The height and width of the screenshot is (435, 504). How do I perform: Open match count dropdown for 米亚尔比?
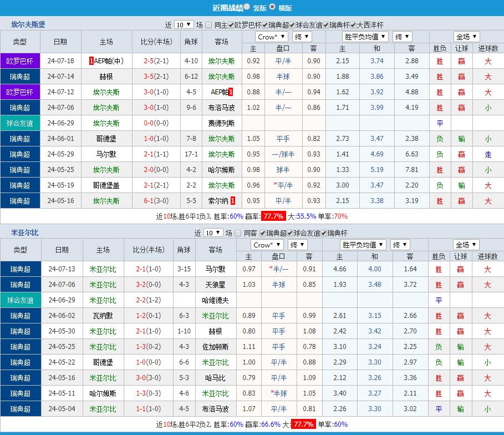(x=212, y=233)
